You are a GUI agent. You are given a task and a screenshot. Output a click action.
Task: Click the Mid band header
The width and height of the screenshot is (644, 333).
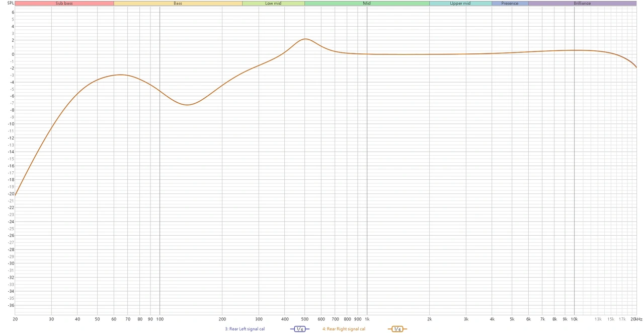[x=367, y=4]
